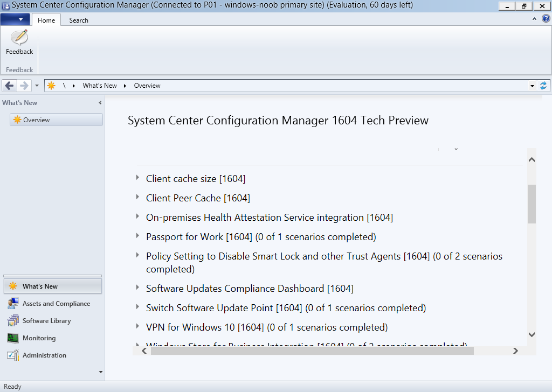Click the Client cache size [1604] text
The height and width of the screenshot is (392, 552).
pos(196,179)
